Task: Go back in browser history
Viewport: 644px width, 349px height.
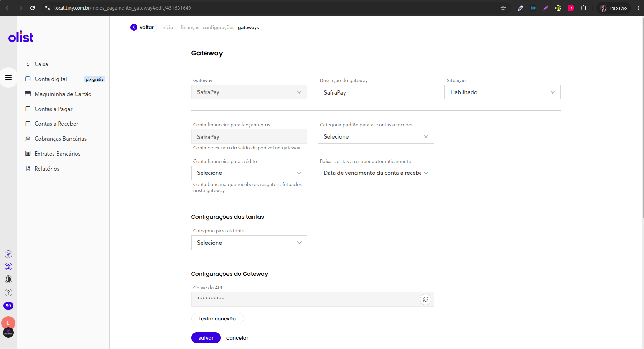Action: (x=7, y=8)
